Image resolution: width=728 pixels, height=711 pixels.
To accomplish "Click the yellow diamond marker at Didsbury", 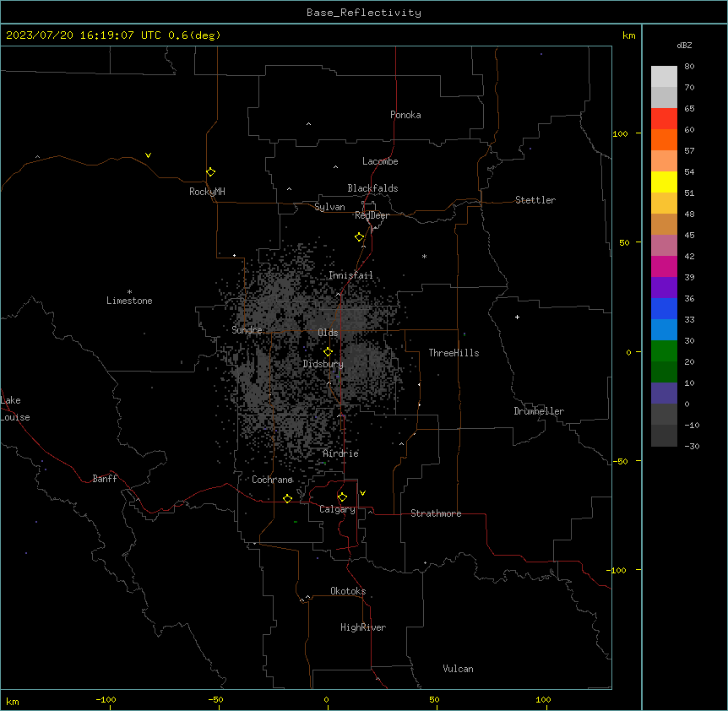I will point(328,352).
